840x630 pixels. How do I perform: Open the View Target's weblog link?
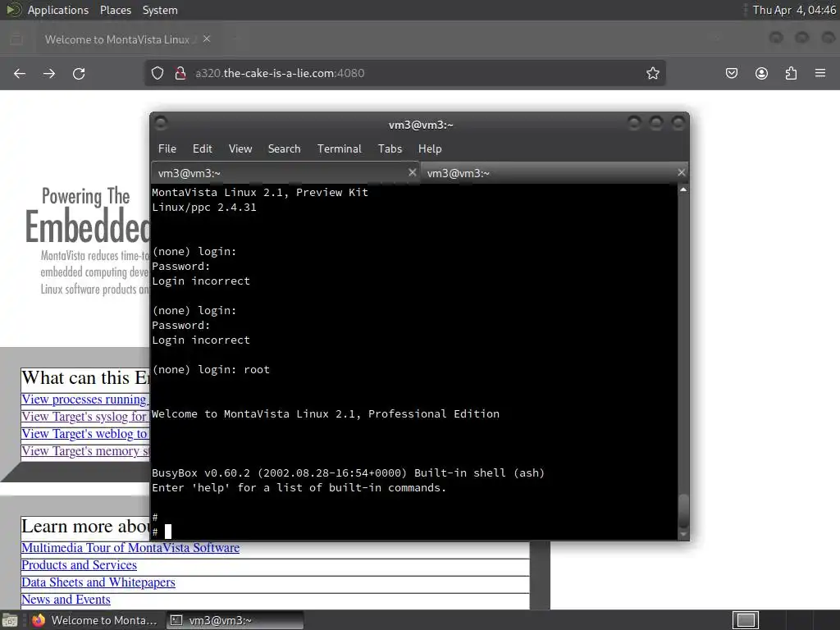click(85, 433)
